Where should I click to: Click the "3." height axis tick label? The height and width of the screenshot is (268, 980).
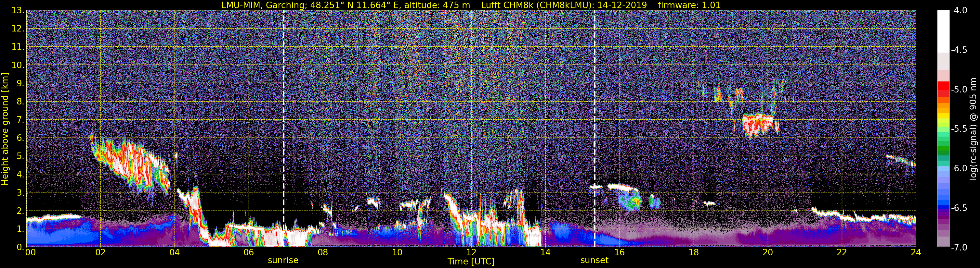tap(20, 193)
